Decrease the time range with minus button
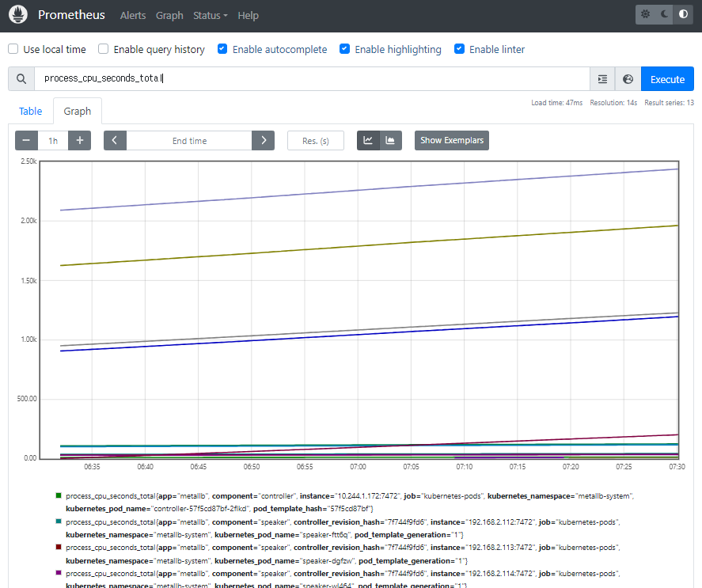Screen dimensions: 702x588 pos(26,141)
